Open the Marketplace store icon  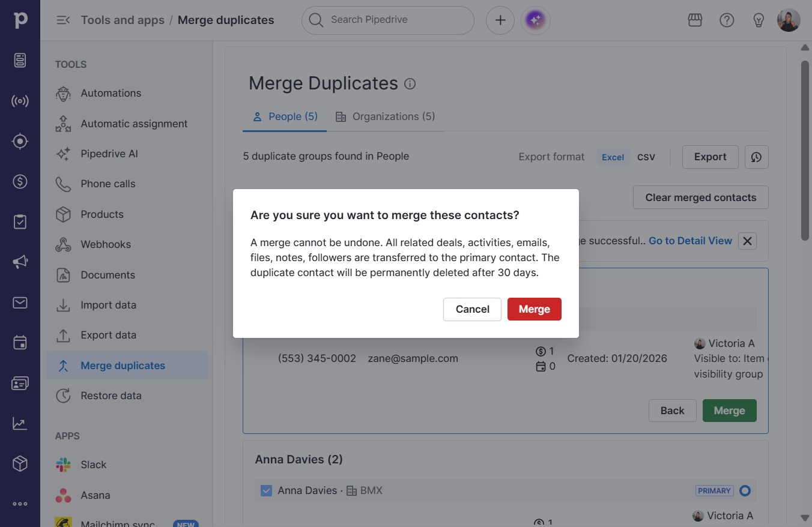(x=695, y=20)
